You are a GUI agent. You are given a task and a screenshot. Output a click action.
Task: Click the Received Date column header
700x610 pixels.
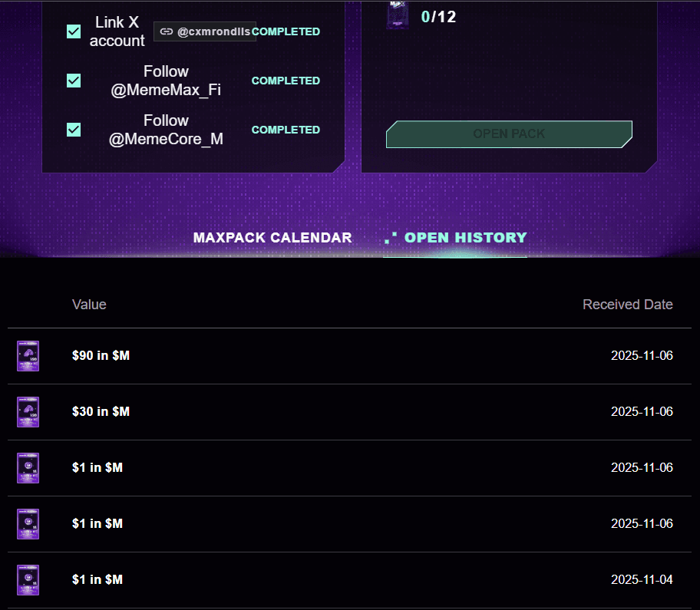627,305
